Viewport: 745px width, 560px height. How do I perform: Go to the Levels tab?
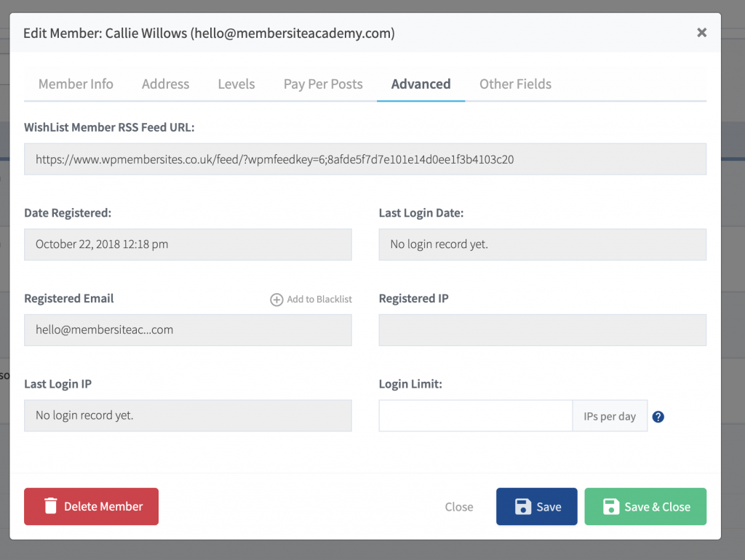[x=236, y=84]
